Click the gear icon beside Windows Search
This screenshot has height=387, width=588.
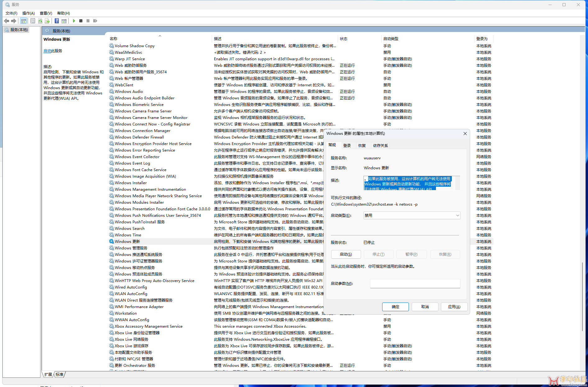click(111, 228)
